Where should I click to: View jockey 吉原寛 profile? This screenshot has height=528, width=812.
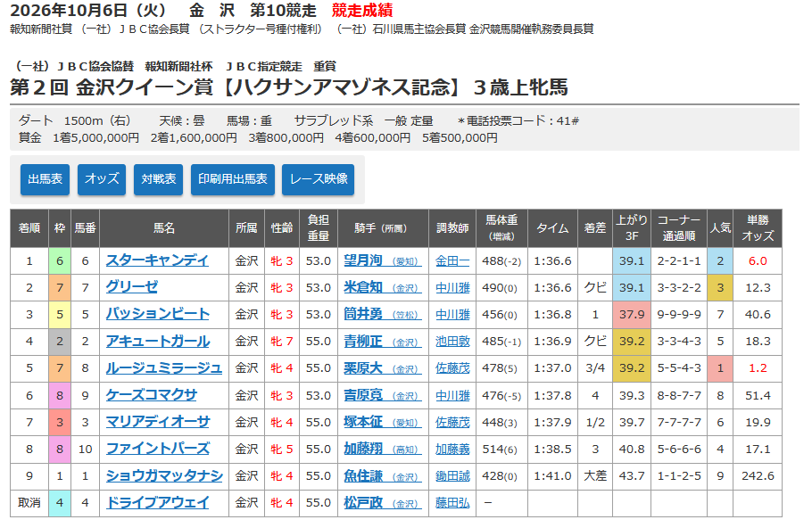[x=383, y=395]
